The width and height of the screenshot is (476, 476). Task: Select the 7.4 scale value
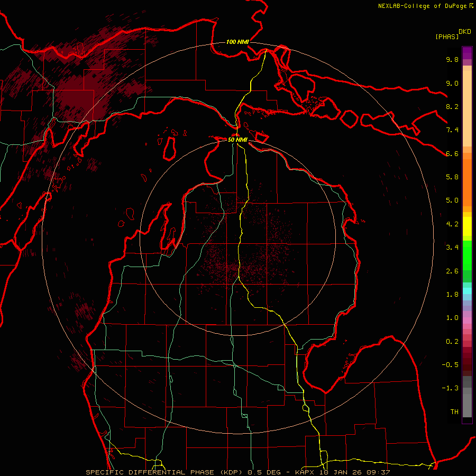[452, 130]
